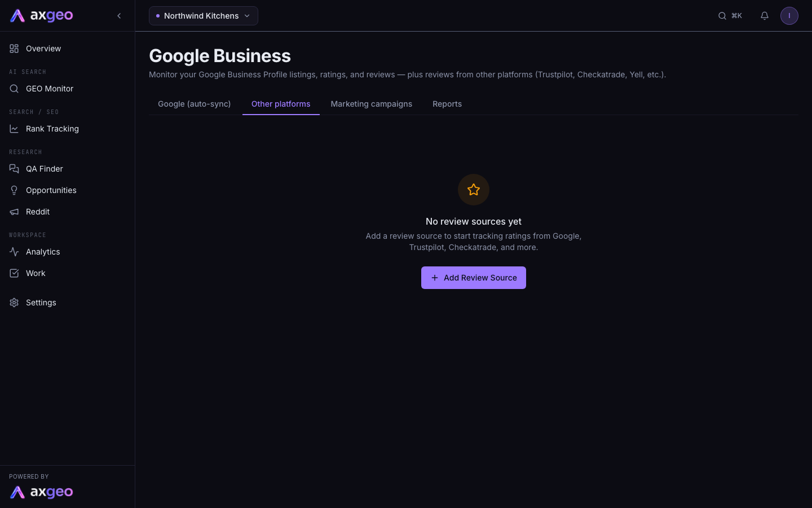
Task: Select Opportunities in the sidebar
Action: (51, 190)
